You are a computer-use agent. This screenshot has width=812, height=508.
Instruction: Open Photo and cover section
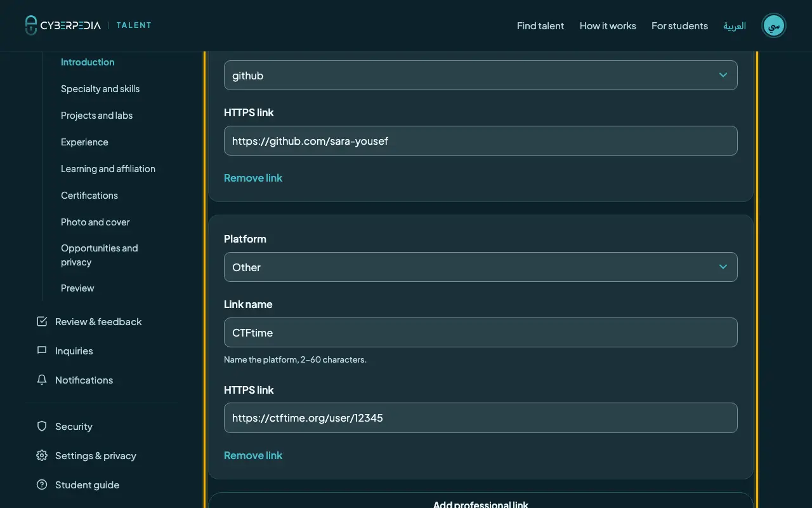tap(95, 222)
